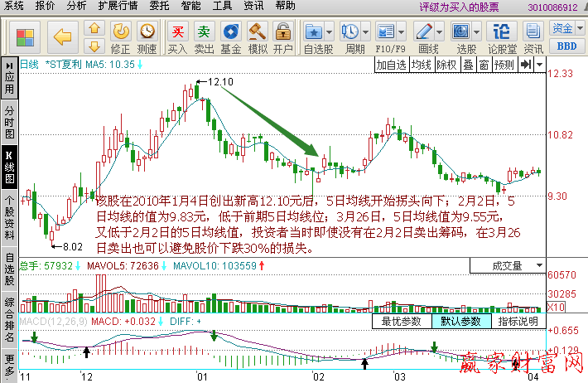Screen dimensions: 588x383
Task: Open the 开户 account opening icon
Action: point(283,37)
